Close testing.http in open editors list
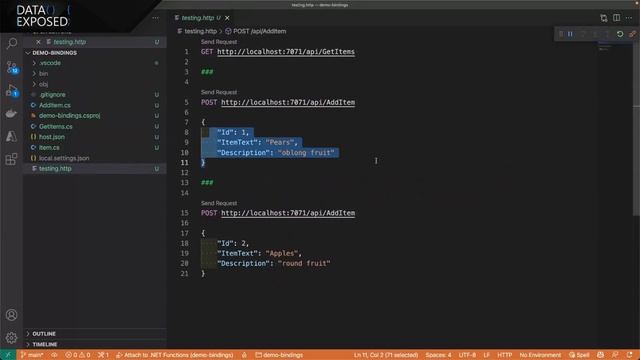The height and width of the screenshot is (360, 640). pyautogui.click(x=38, y=42)
